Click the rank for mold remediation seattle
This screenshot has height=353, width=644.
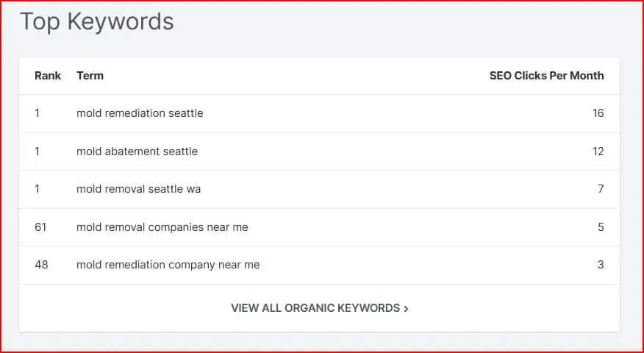[37, 113]
